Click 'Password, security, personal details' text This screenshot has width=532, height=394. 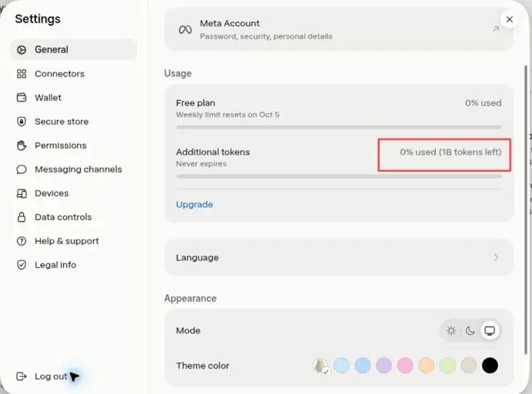[266, 36]
